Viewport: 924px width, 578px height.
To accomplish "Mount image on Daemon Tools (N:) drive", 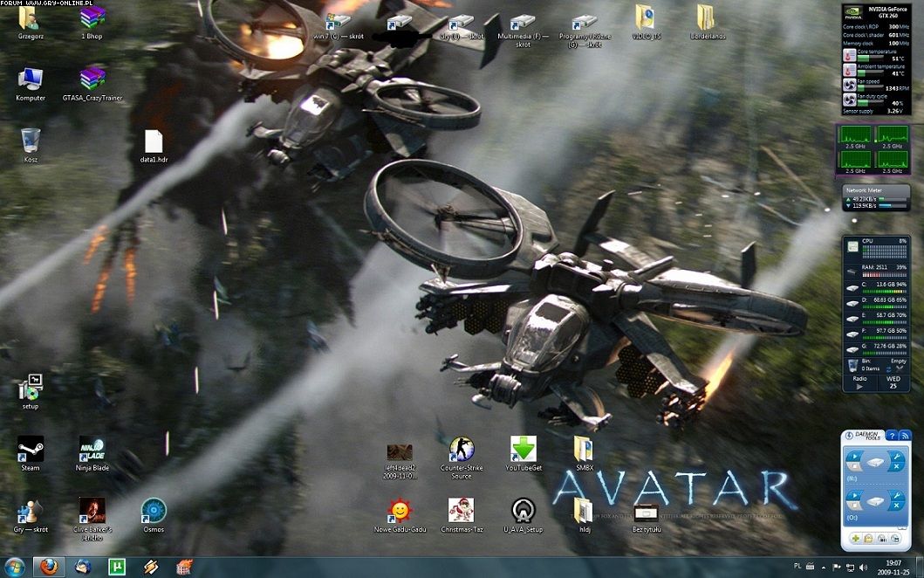I will [855, 457].
